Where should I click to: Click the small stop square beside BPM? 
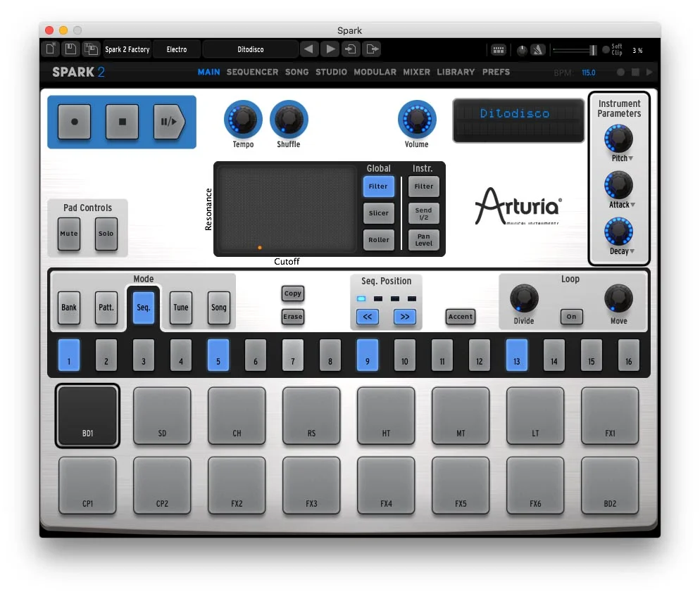point(635,72)
